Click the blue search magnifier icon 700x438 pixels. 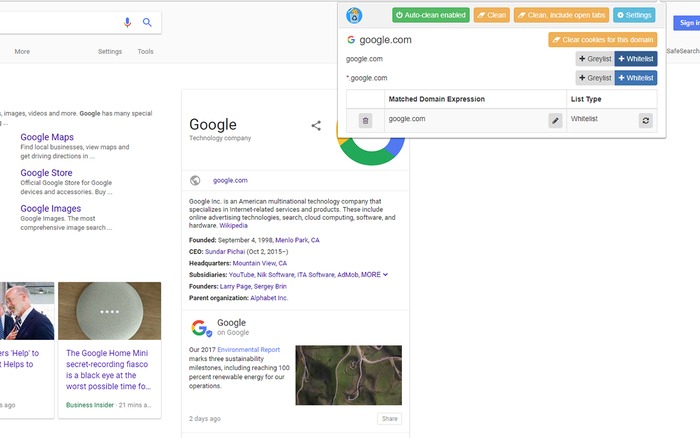click(147, 22)
